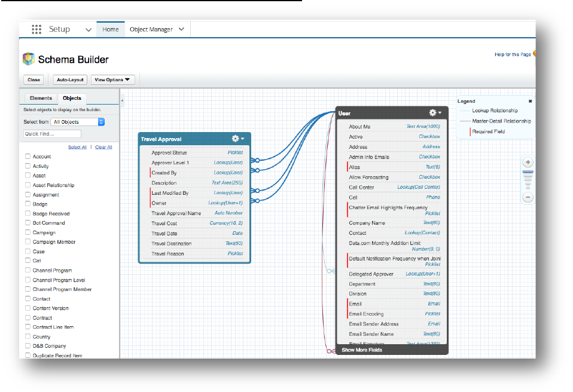Collapse the sidebar with the arrow handle

pyautogui.click(x=122, y=100)
